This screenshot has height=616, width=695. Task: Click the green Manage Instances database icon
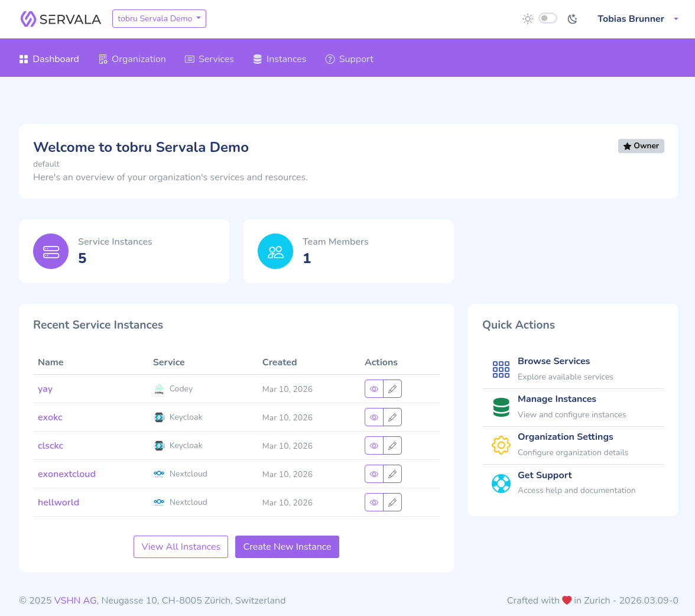point(501,407)
